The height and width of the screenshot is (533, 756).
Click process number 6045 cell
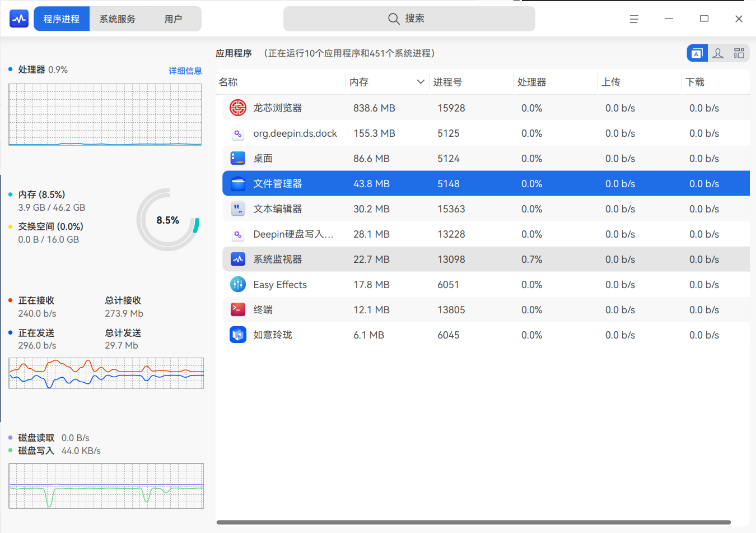pos(449,335)
